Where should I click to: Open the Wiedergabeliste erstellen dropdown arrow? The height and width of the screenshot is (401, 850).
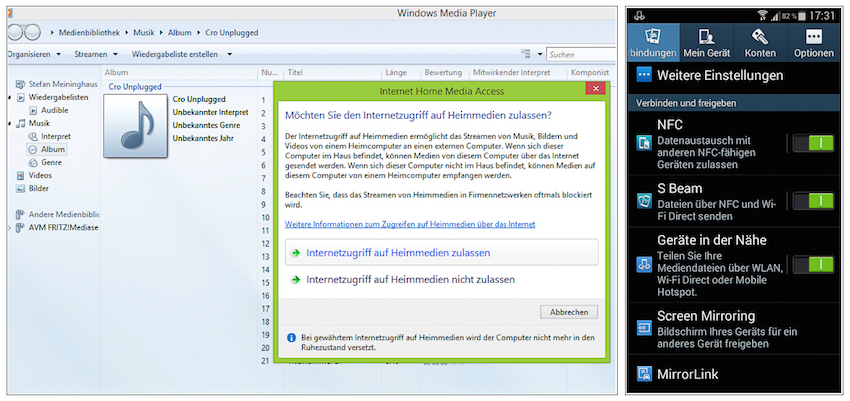230,54
